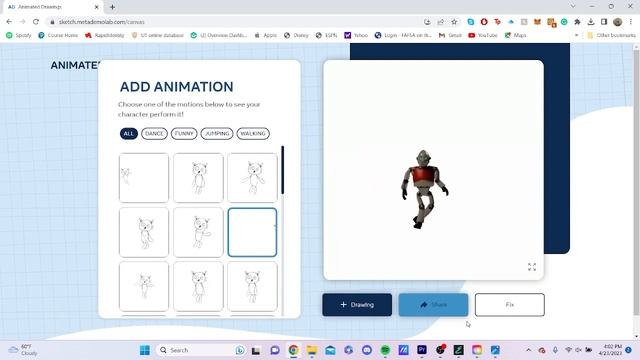Open the Yahoo bookmark
640x360 pixels.
(356, 36)
